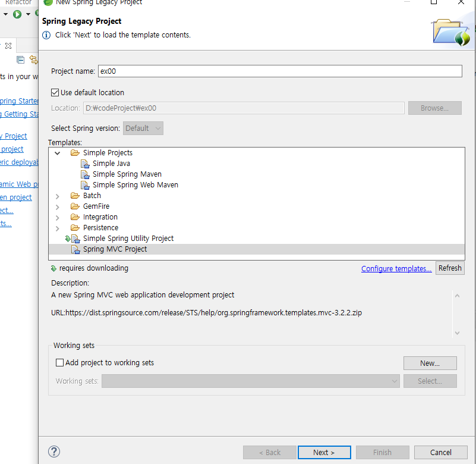Click Simple Spring Utility Project download icon

68,239
